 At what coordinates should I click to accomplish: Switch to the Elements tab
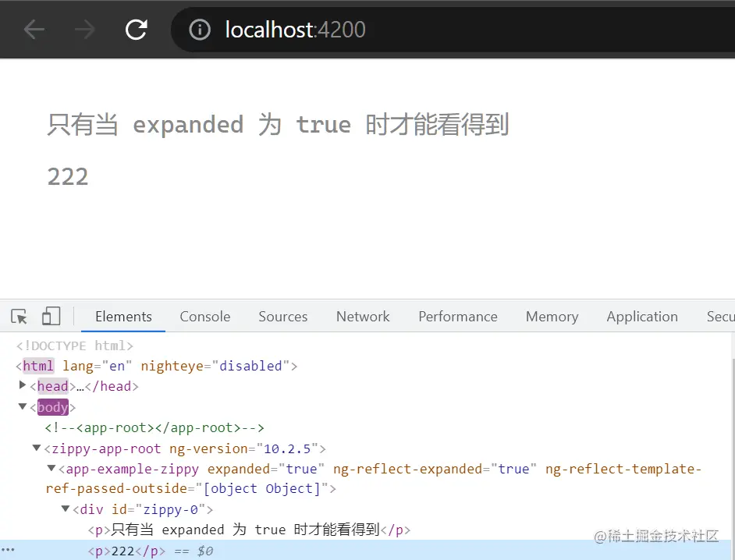[x=123, y=317]
